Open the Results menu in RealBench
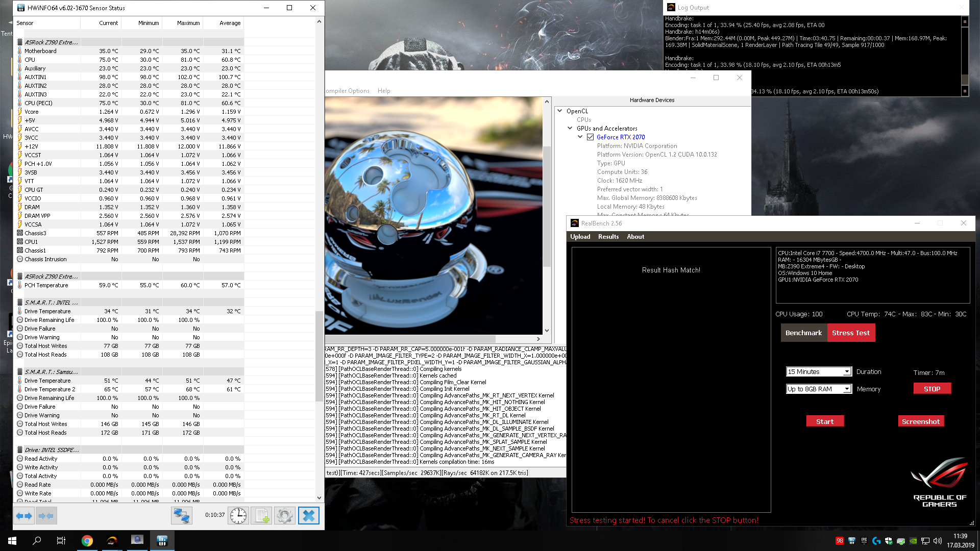 tap(608, 237)
